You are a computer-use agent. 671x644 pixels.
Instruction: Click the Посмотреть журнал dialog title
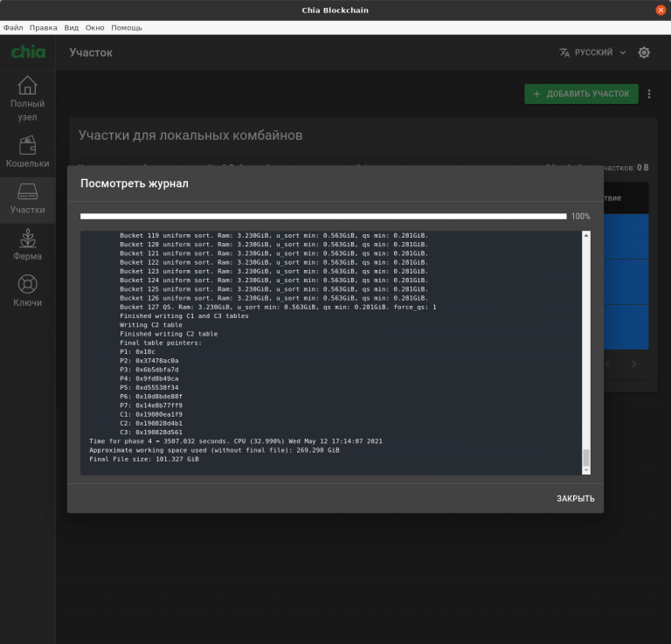135,184
